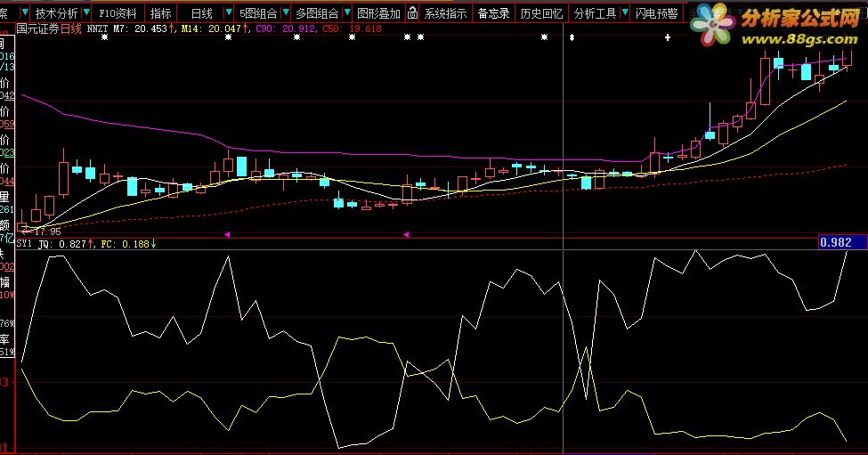
Task: Click the M7: 20.453 indicator value
Action: 144,28
